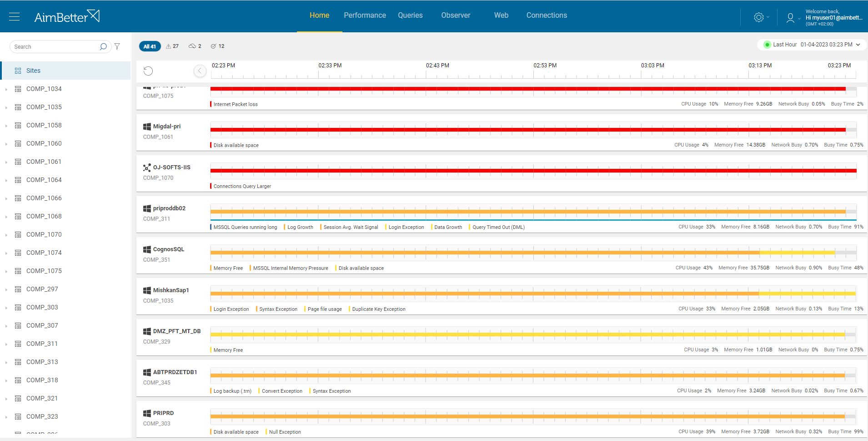Go to Home tab
Image resolution: width=868 pixels, height=441 pixels.
point(319,15)
